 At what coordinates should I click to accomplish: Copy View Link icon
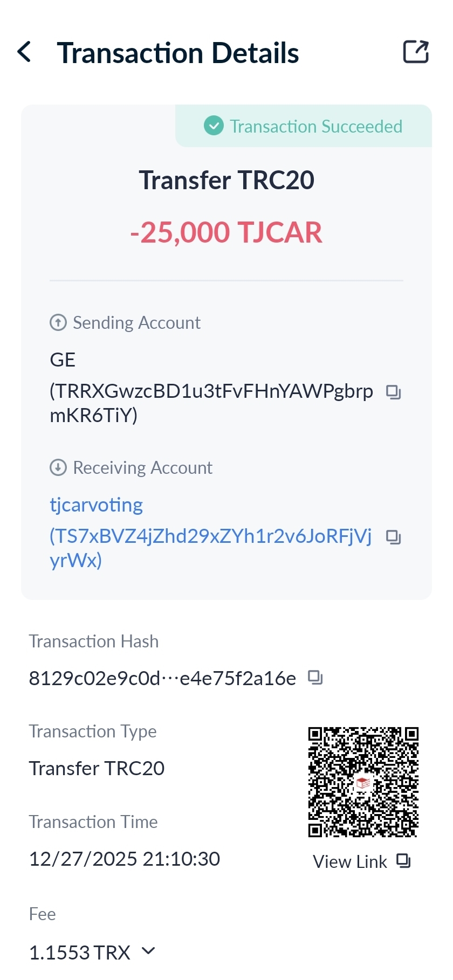coord(403,861)
